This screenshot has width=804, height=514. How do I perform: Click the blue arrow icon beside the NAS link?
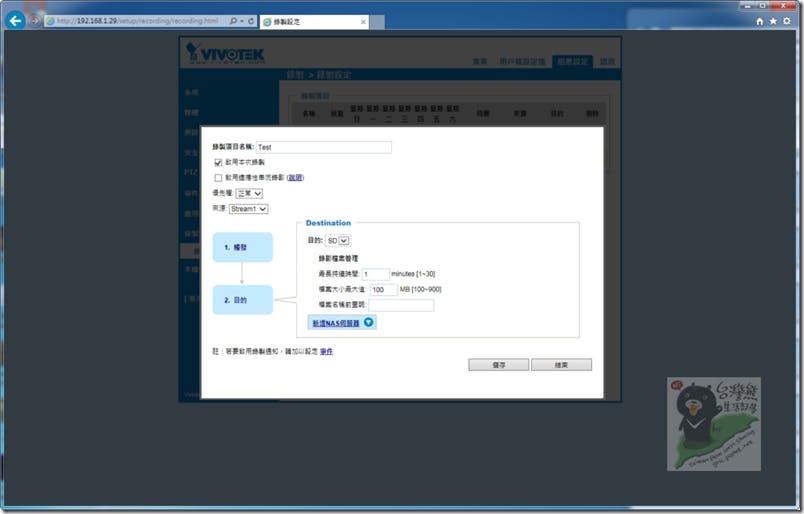(368, 322)
